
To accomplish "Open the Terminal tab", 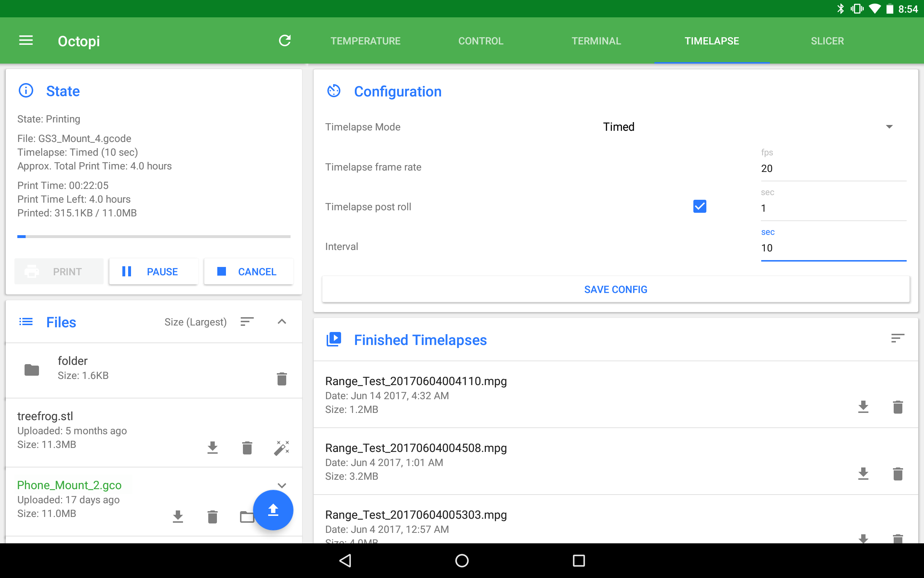I will [596, 40].
